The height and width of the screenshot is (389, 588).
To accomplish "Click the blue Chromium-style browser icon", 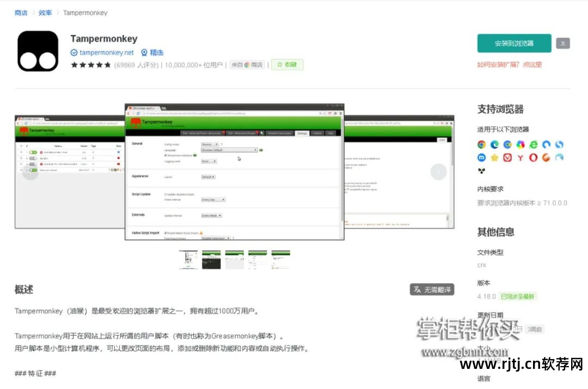I will click(507, 145).
